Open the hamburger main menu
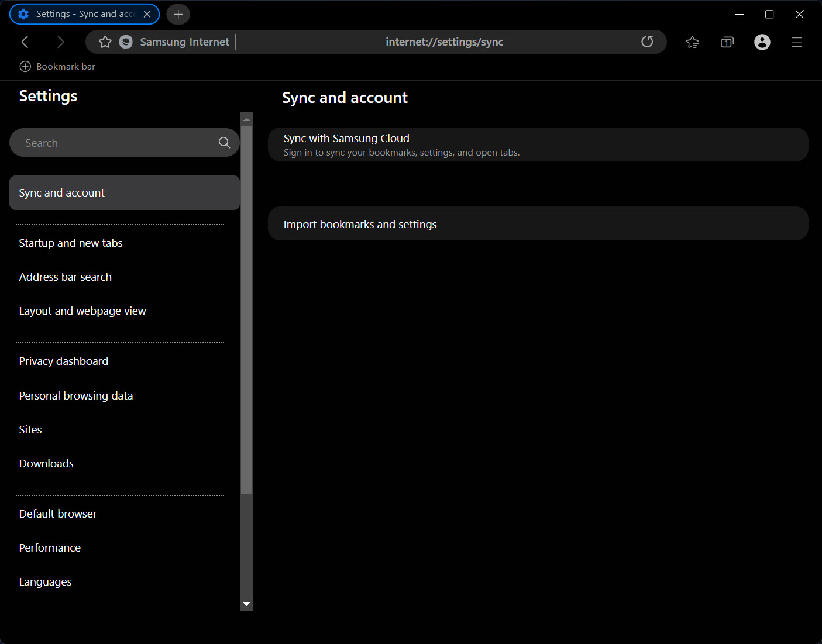The height and width of the screenshot is (644, 822). click(x=796, y=42)
